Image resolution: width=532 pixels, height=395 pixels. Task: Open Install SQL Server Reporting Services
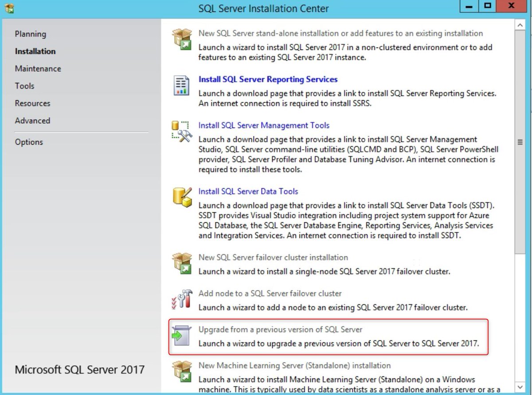268,79
